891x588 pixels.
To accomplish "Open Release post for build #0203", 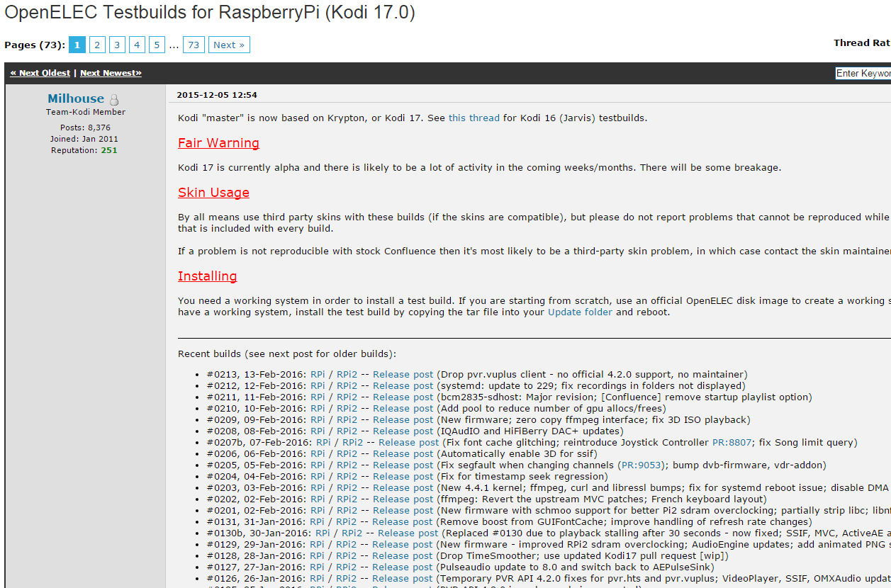I will point(403,487).
